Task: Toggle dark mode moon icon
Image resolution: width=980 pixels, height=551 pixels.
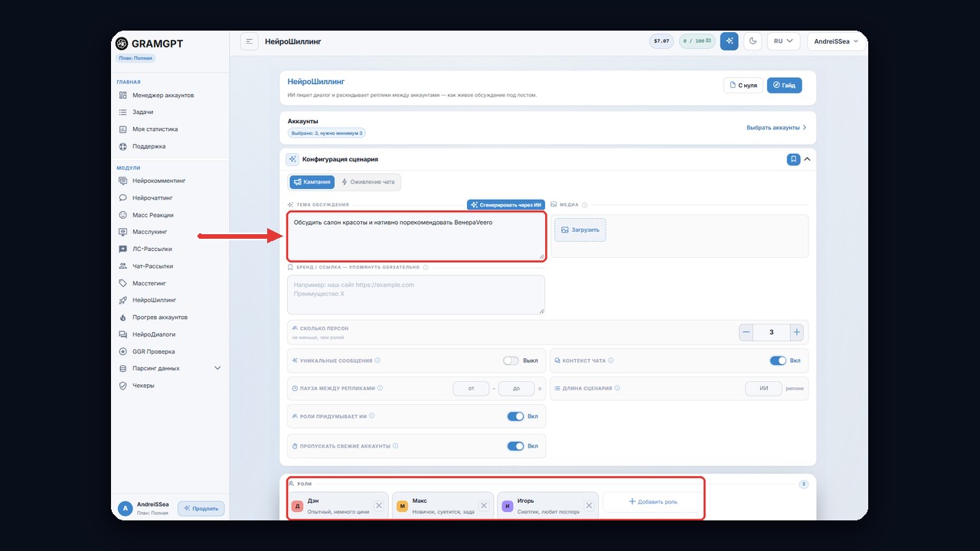Action: coord(753,41)
